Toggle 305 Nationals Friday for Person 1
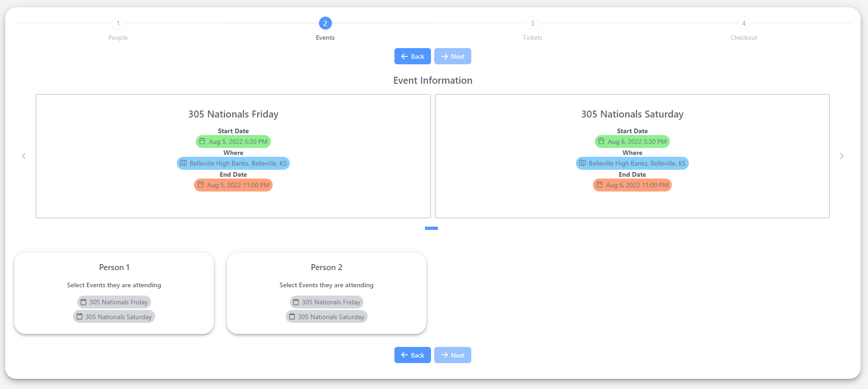Image resolution: width=868 pixels, height=389 pixels. click(x=114, y=302)
